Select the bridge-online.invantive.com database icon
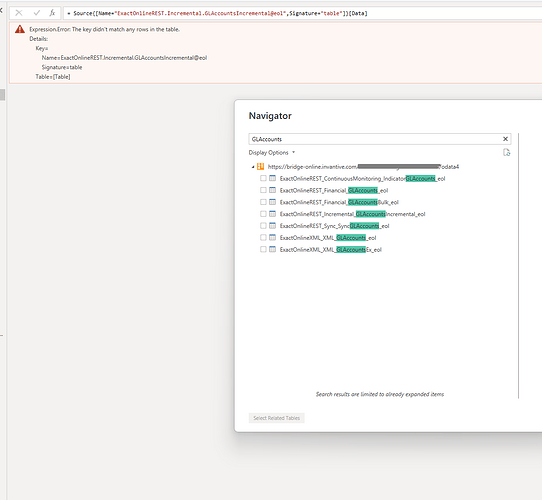The width and height of the screenshot is (542, 500). 260,167
